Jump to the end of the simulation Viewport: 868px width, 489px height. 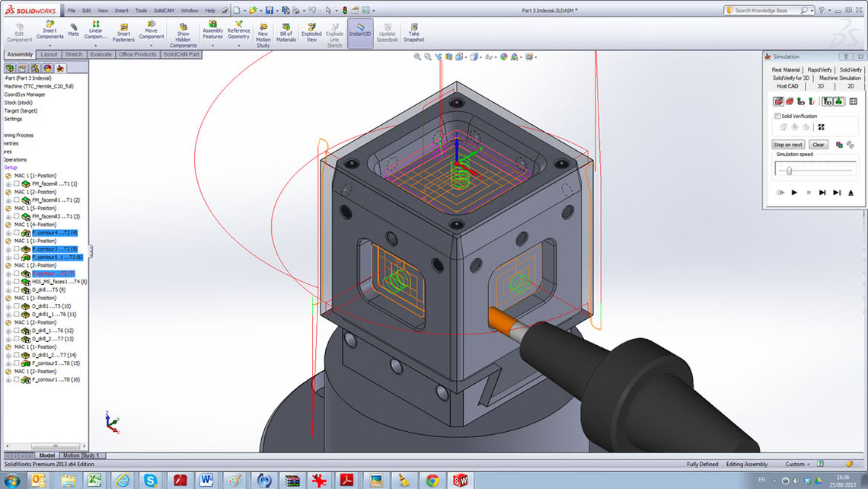pos(837,193)
